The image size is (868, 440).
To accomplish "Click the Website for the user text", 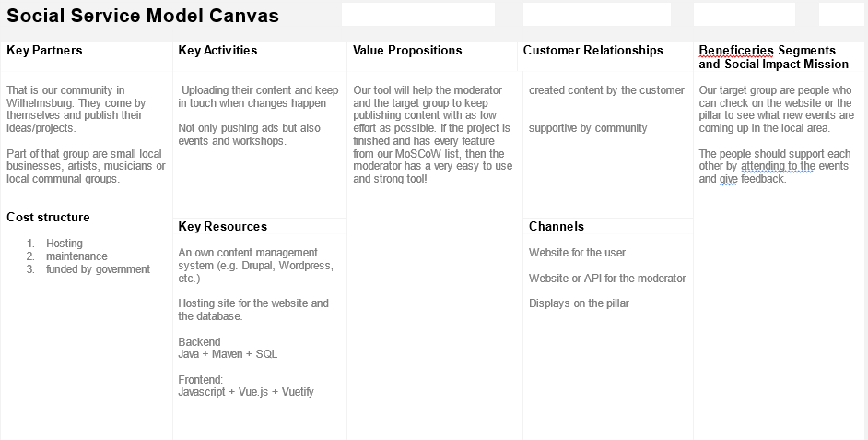I will 577,253.
